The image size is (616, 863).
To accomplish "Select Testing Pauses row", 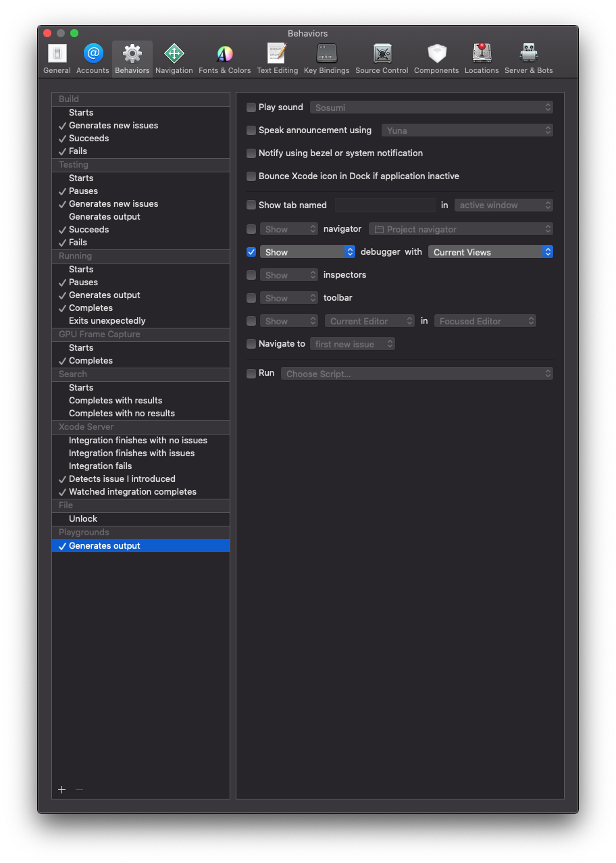I will point(140,191).
